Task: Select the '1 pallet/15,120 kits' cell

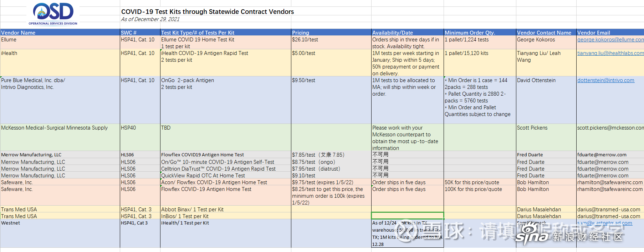Action: [x=480, y=63]
